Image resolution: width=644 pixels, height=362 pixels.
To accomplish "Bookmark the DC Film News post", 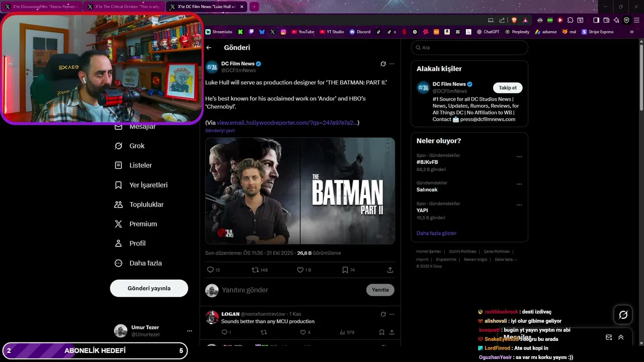I will [345, 270].
